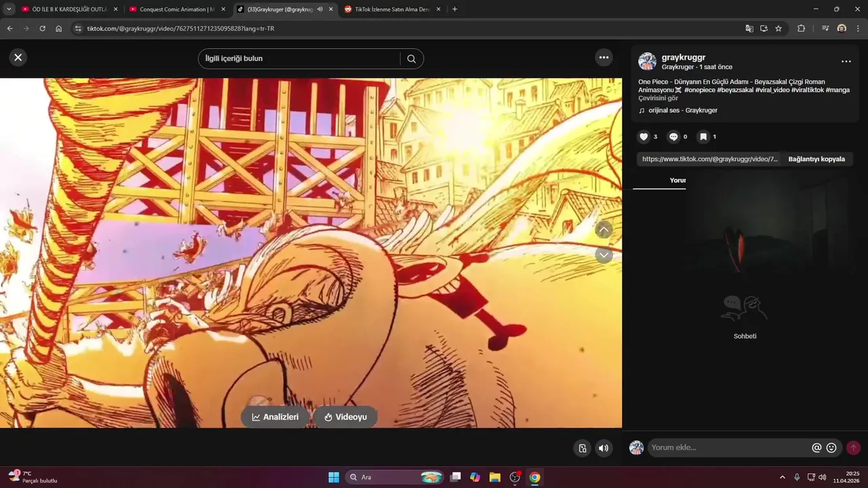The width and height of the screenshot is (868, 488).
Task: Click the address bar URL
Action: tap(180, 28)
